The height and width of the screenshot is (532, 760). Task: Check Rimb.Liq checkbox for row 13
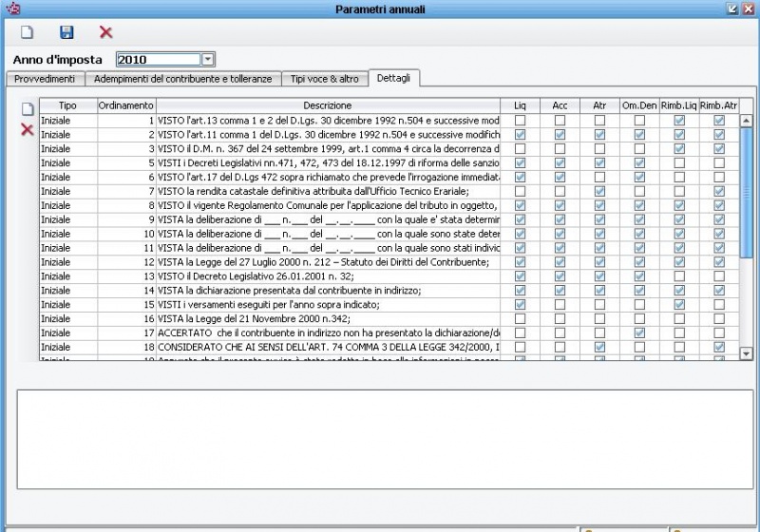(x=679, y=276)
